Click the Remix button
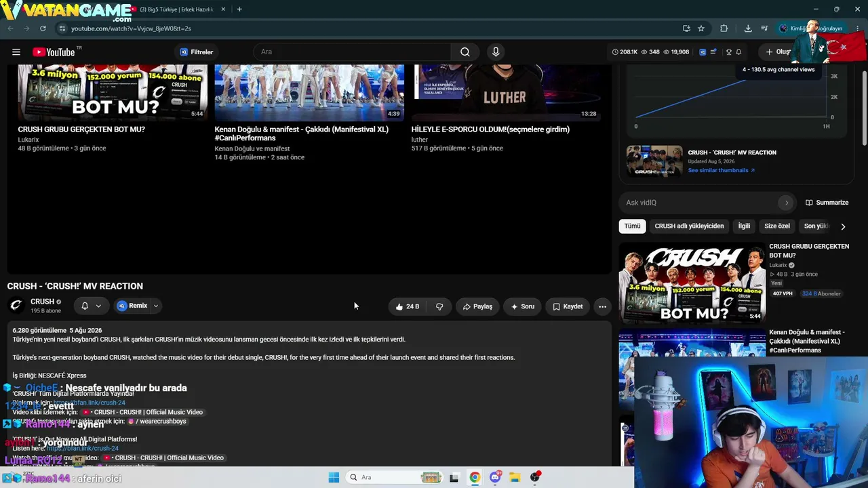This screenshot has width=868, height=488. click(132, 306)
